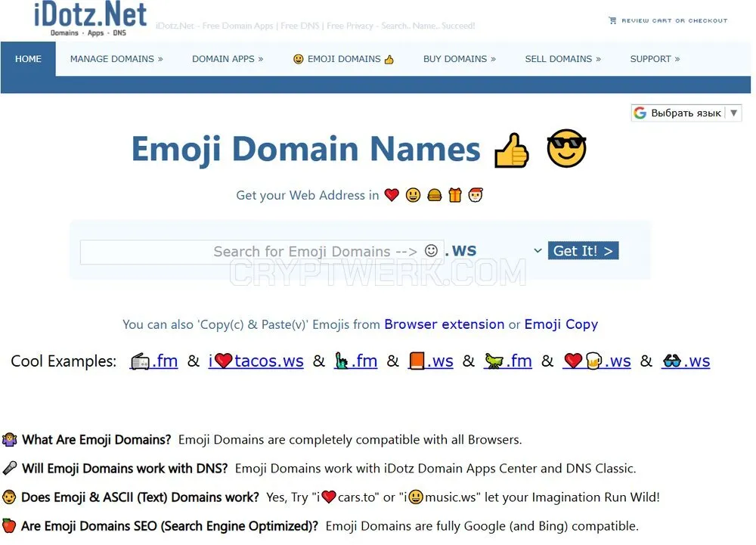Expand the Buy Domains menu
This screenshot has width=756, height=545.
[460, 59]
